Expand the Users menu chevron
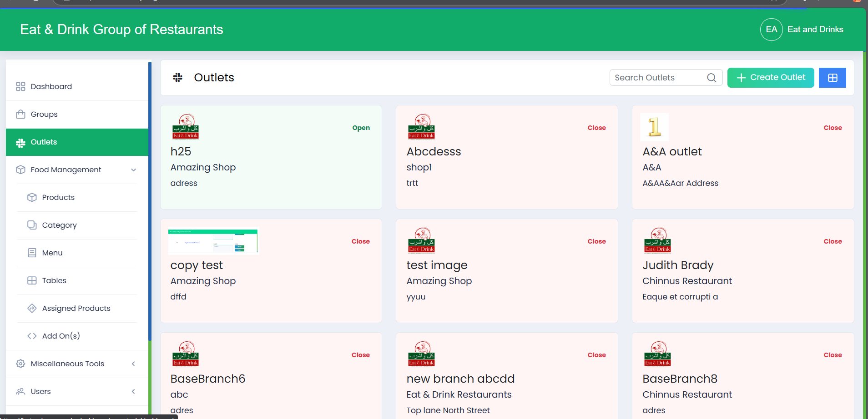 133,391
